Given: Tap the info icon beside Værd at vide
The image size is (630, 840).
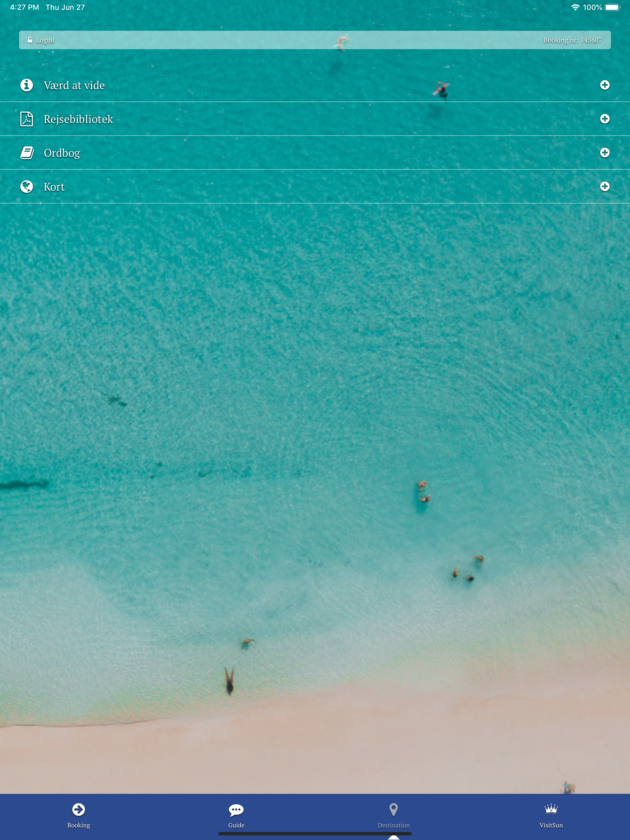Looking at the screenshot, I should 26,85.
